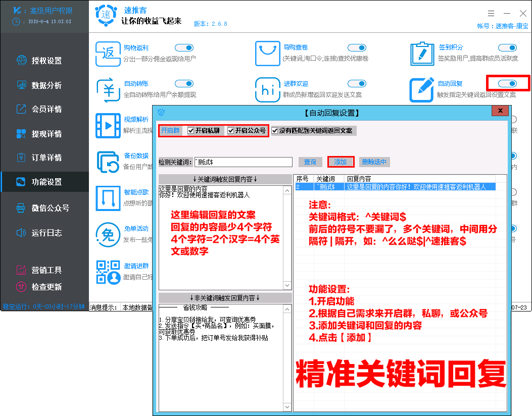Click the 删除选中 button
532x416 pixels.
point(374,162)
